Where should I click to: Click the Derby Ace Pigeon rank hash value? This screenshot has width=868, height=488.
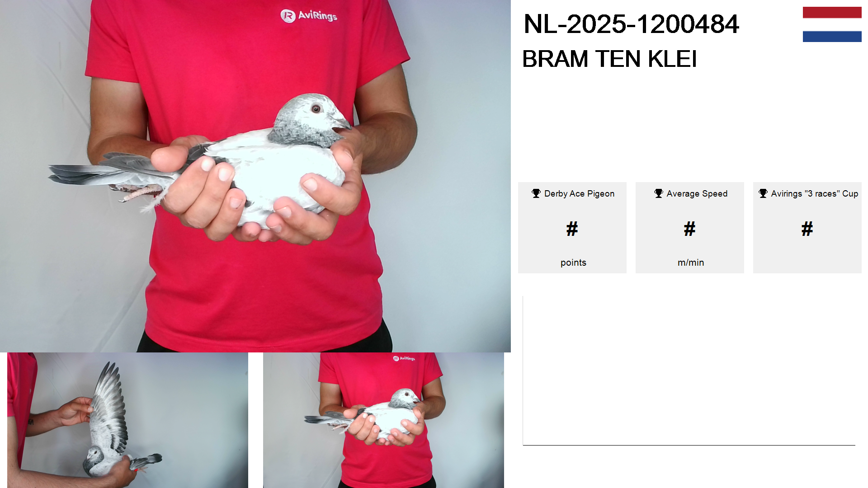[x=572, y=229]
